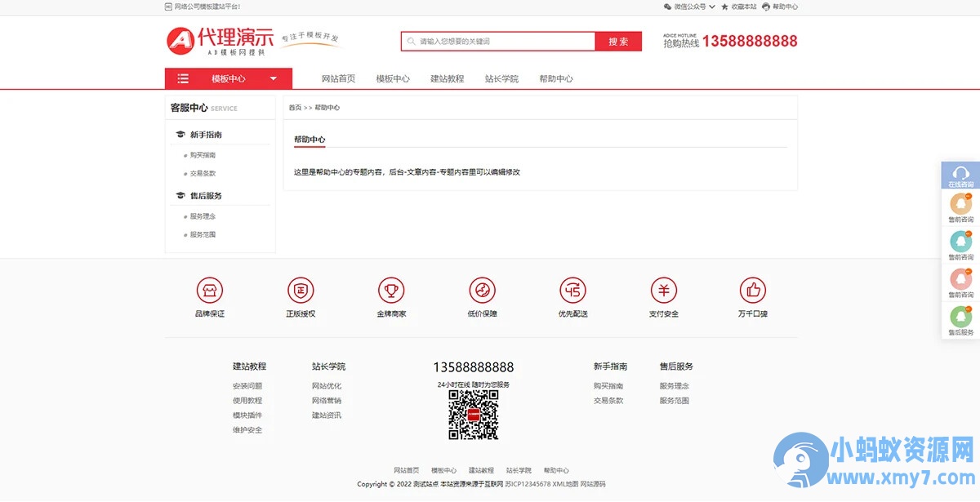Click 交易条款 in footer columns
The width and height of the screenshot is (980, 502).
[608, 401]
